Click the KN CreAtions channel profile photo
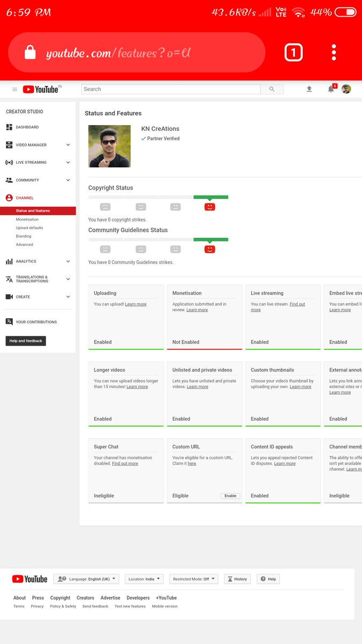This screenshot has width=362, height=644. click(109, 147)
